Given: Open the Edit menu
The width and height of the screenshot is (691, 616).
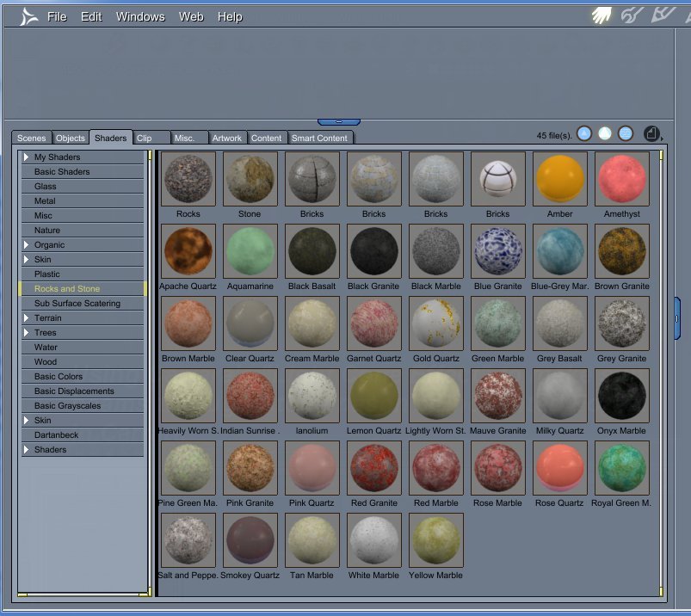Looking at the screenshot, I should click(91, 16).
